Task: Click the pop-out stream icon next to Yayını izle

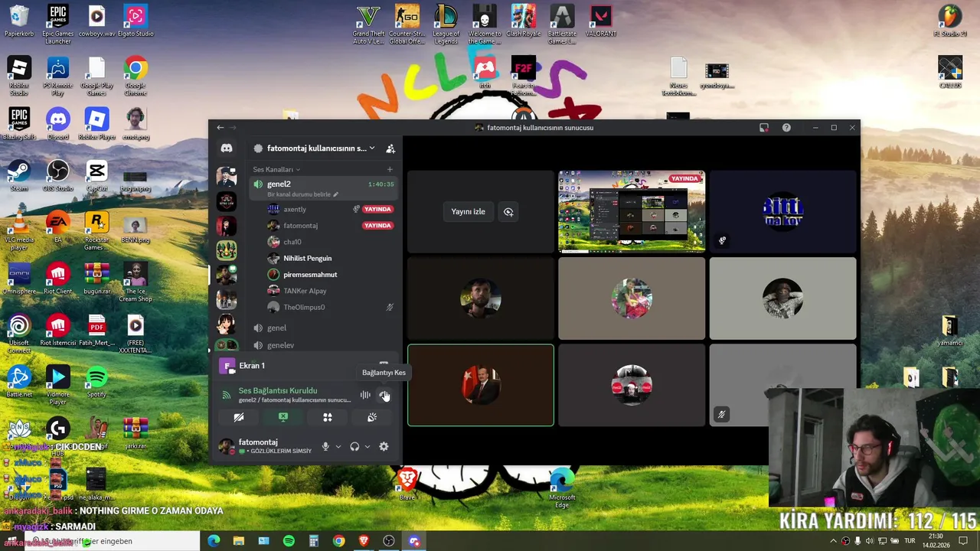Action: [x=508, y=212]
